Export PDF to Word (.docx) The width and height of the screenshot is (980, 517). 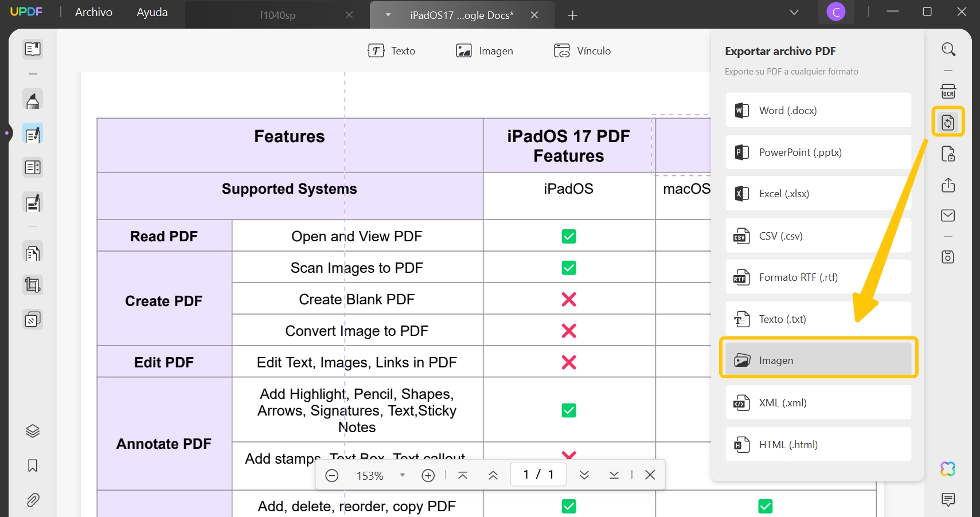(x=818, y=110)
